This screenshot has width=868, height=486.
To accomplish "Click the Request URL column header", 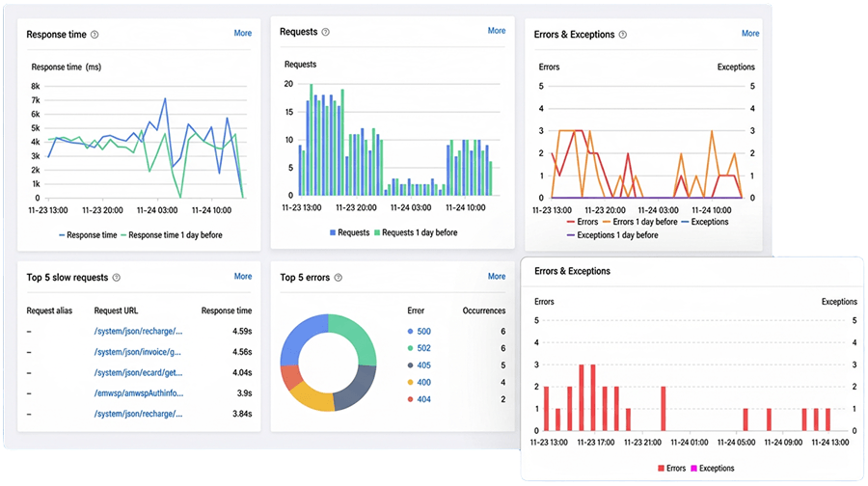I will point(117,310).
